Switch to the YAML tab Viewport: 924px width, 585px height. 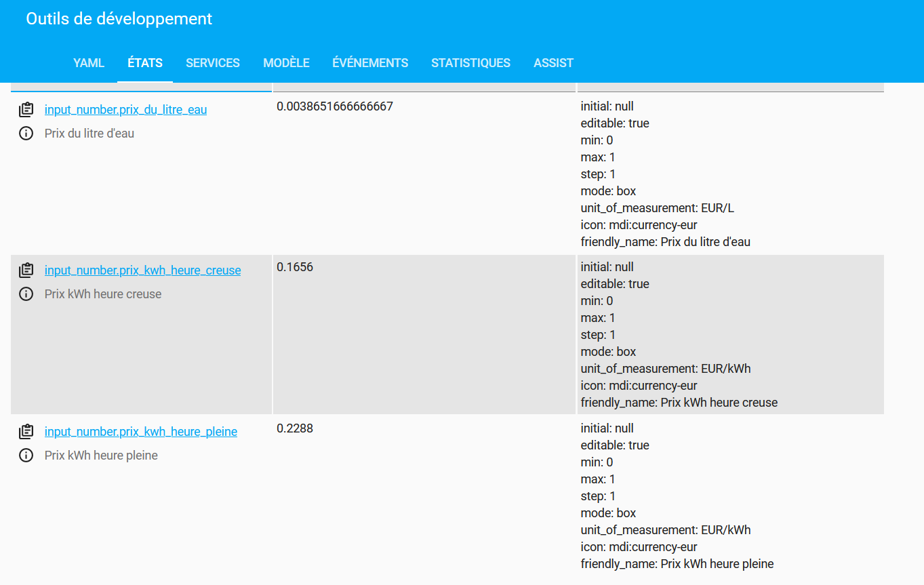(x=89, y=63)
